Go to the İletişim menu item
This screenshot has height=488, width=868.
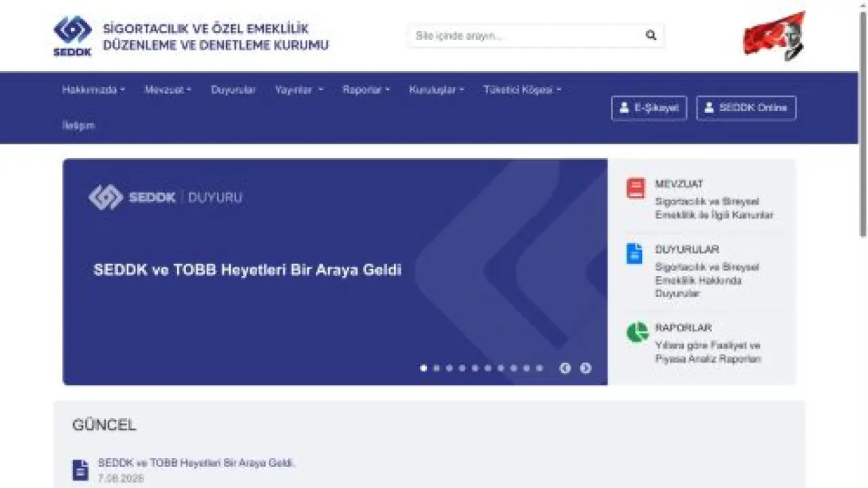pos(79,125)
